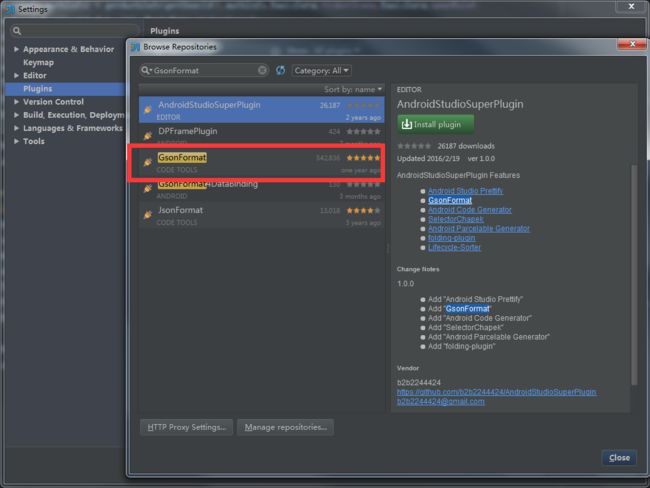Click the plugin description vertical scrollbar

pos(633,275)
